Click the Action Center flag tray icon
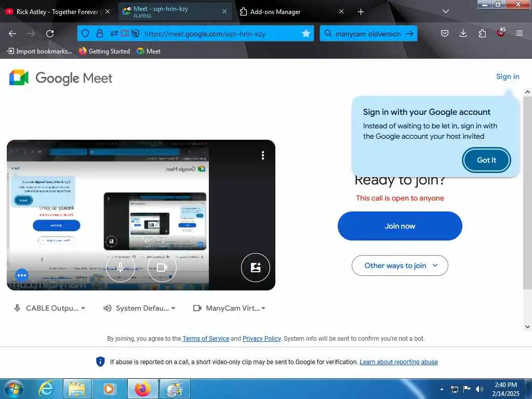 [x=467, y=389]
